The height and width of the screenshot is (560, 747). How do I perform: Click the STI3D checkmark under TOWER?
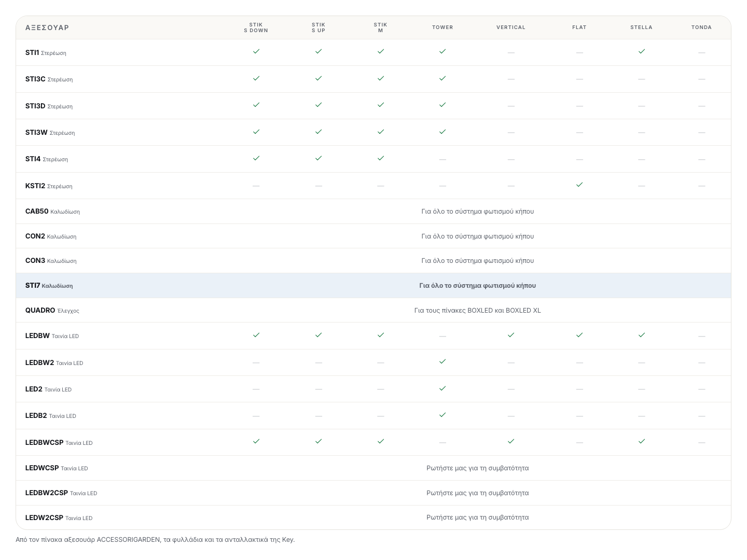coord(442,105)
